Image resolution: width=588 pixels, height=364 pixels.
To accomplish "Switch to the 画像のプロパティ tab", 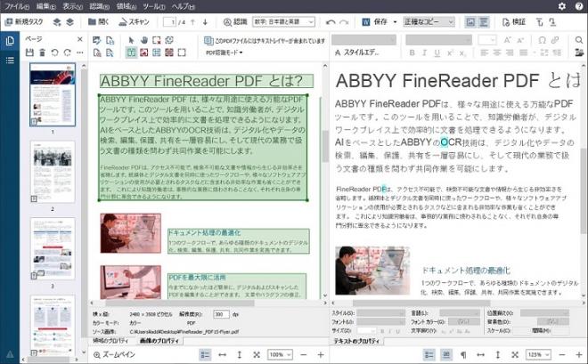I will tap(159, 341).
